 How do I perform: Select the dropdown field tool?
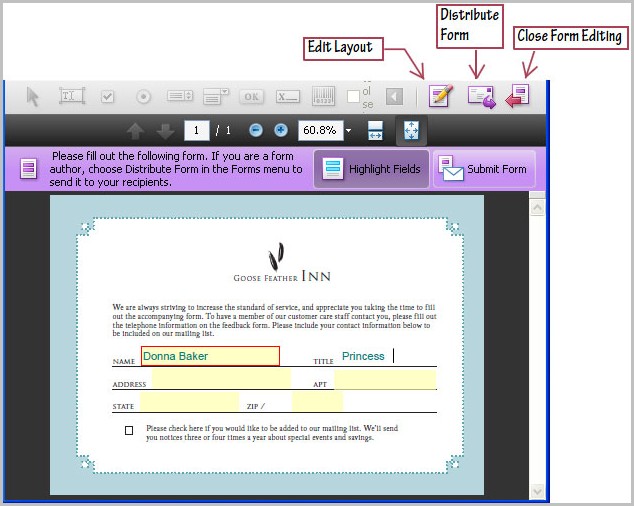click(216, 96)
